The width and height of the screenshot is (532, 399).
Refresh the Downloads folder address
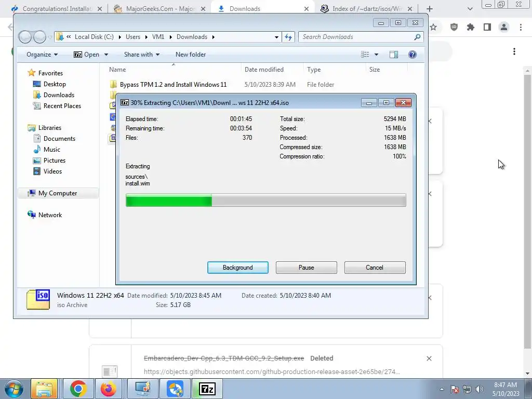288,37
